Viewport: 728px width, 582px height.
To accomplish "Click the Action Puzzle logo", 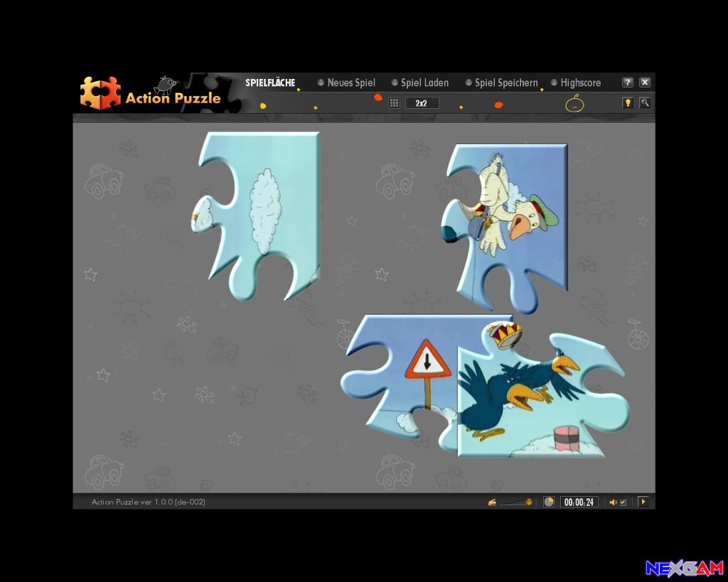I will pyautogui.click(x=150, y=94).
